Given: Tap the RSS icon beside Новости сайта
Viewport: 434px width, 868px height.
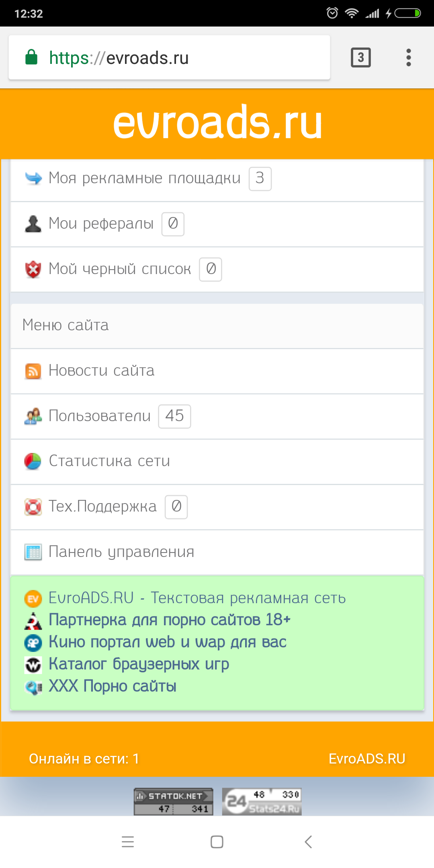Looking at the screenshot, I should click(33, 371).
